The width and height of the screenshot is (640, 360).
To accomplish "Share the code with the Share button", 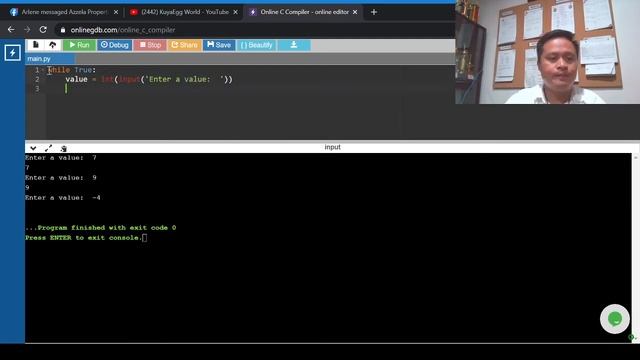I will click(x=184, y=45).
